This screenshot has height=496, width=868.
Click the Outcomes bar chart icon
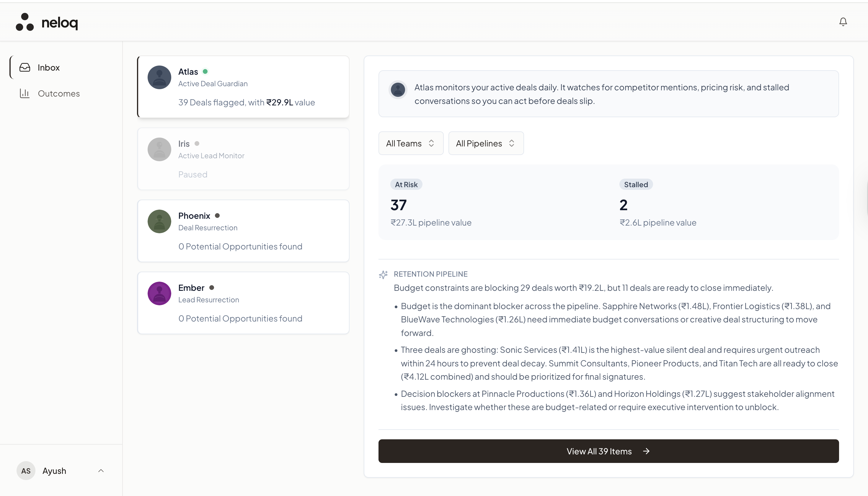pos(25,93)
